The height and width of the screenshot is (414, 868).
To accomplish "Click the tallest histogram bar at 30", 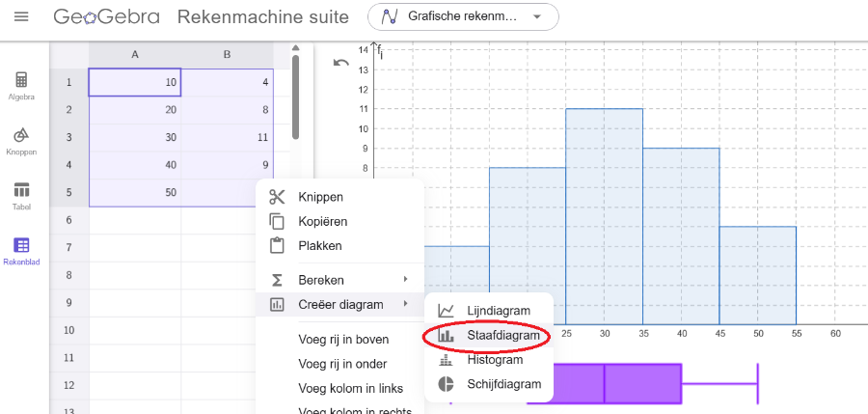I will click(x=605, y=216).
